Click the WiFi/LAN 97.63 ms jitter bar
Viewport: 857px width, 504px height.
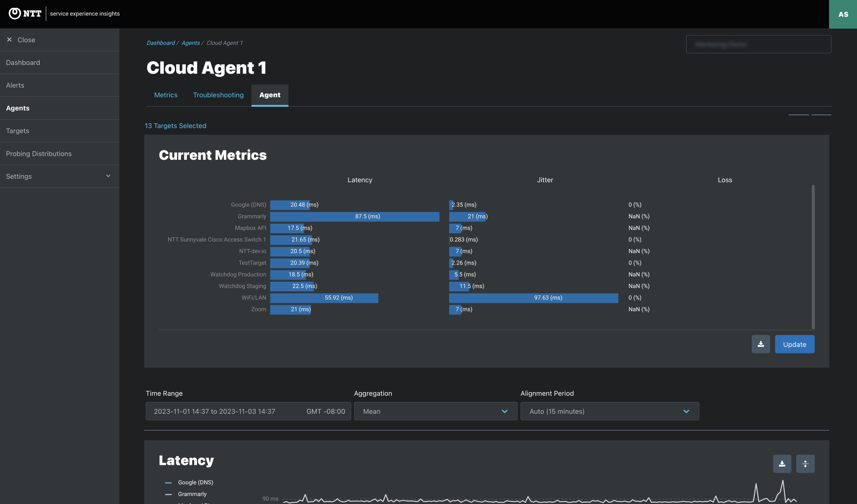tap(534, 298)
